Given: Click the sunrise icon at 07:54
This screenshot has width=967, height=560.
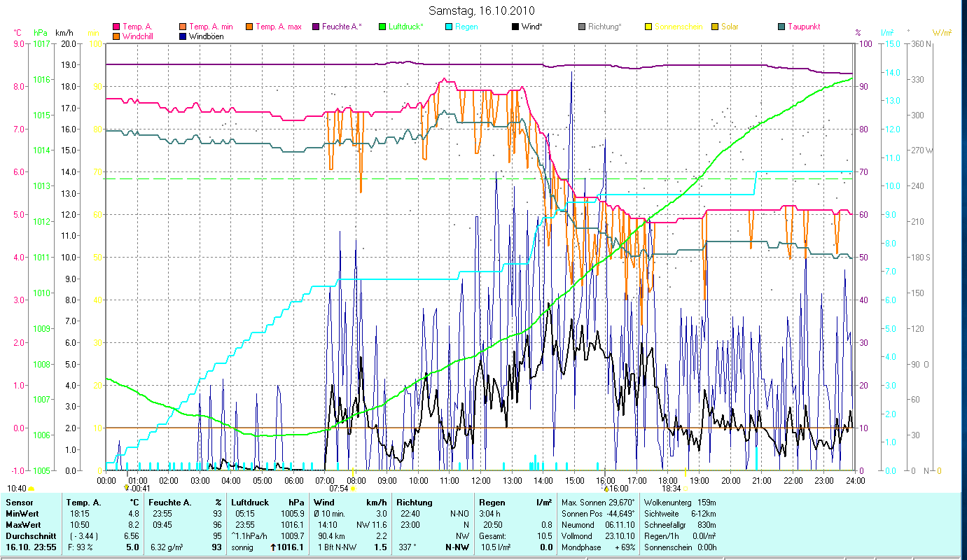Looking at the screenshot, I should coord(354,489).
